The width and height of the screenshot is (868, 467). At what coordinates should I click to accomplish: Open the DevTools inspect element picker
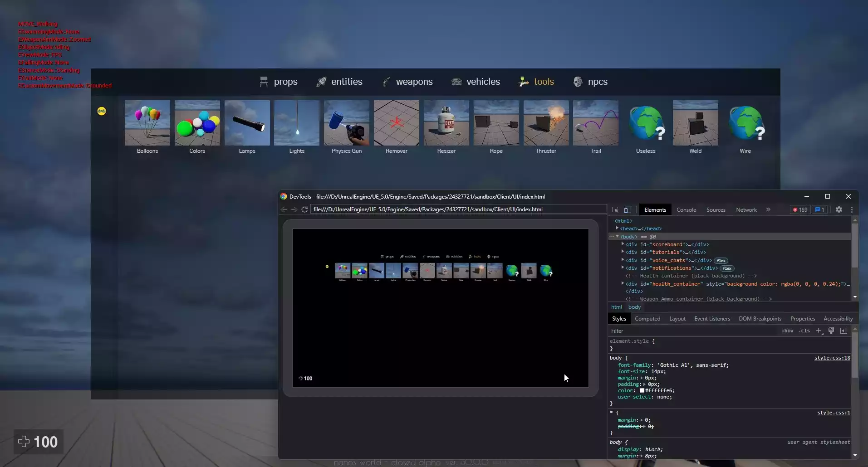click(x=615, y=209)
